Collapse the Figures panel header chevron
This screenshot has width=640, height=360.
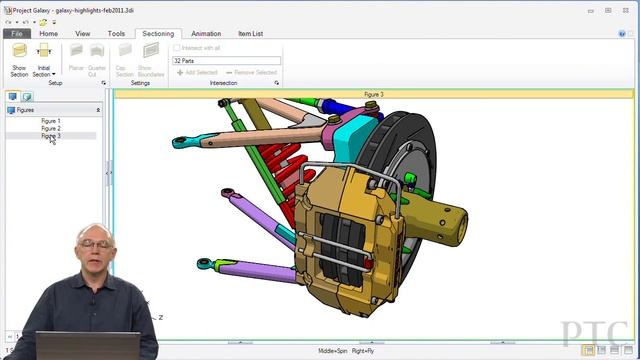(x=98, y=110)
